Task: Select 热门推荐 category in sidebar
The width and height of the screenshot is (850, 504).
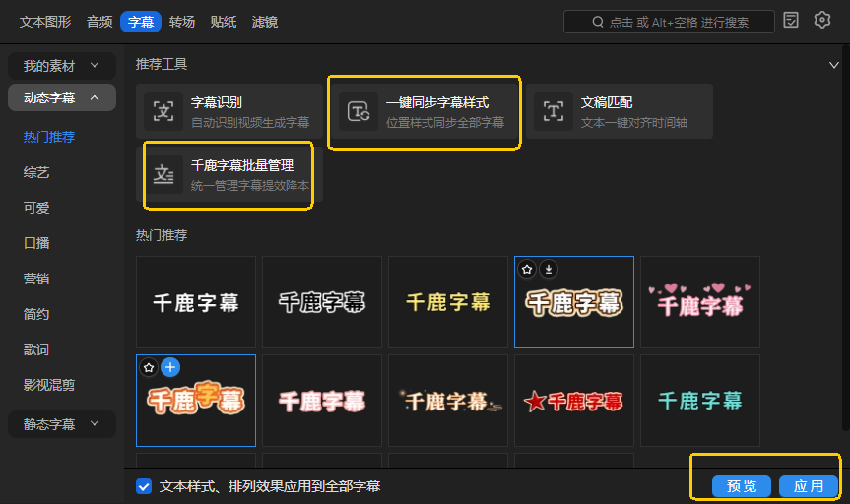Action: coord(49,137)
